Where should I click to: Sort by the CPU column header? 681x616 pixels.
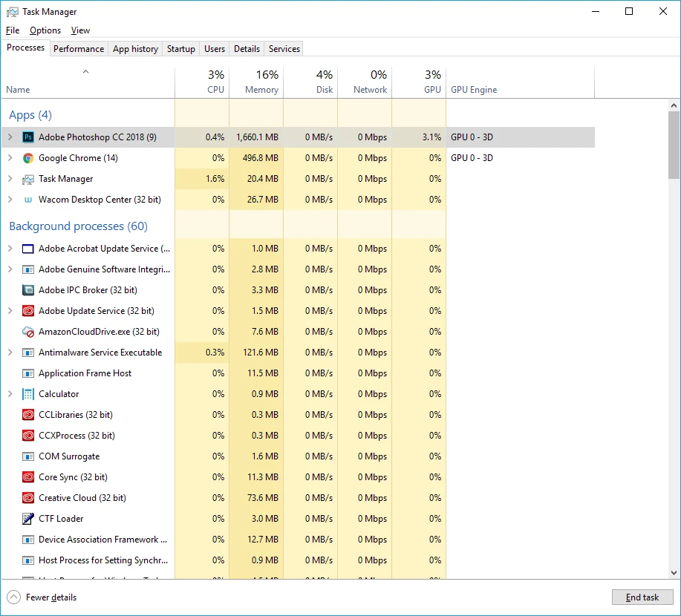pos(202,83)
